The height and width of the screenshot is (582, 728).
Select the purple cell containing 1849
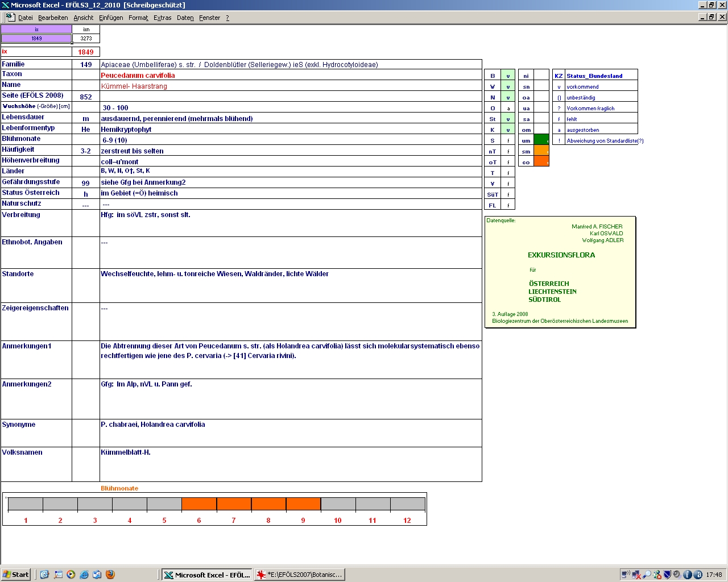pos(36,39)
